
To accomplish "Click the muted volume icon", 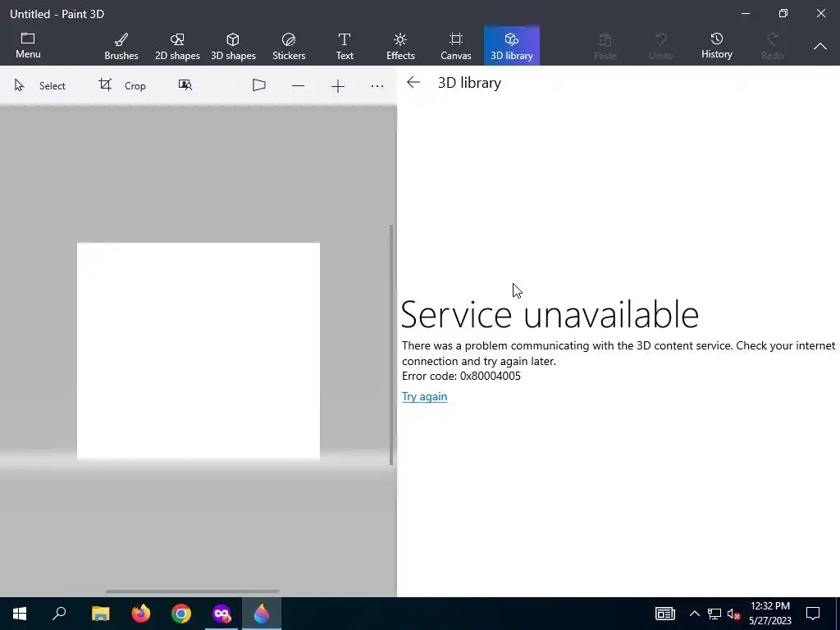I will [733, 614].
